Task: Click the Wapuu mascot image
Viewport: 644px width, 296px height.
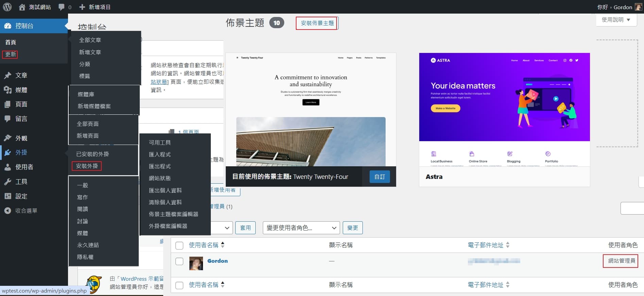Action: click(94, 284)
